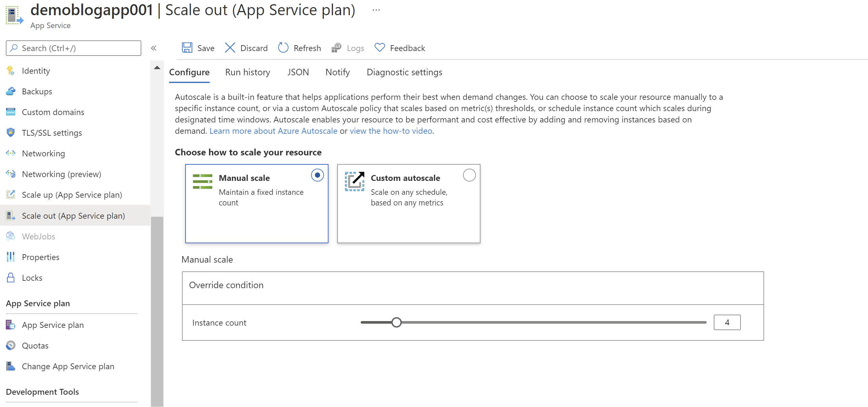Click the Save icon in the toolbar
The height and width of the screenshot is (407, 868).
(x=188, y=48)
